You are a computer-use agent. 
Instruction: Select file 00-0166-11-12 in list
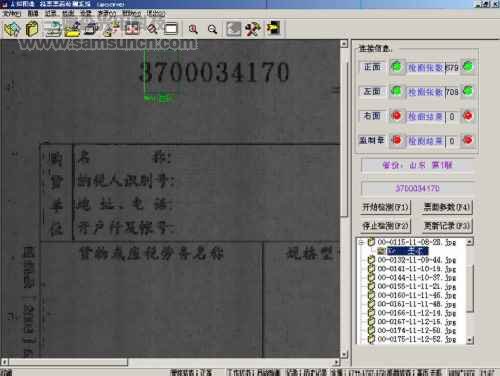pyautogui.click(x=417, y=313)
